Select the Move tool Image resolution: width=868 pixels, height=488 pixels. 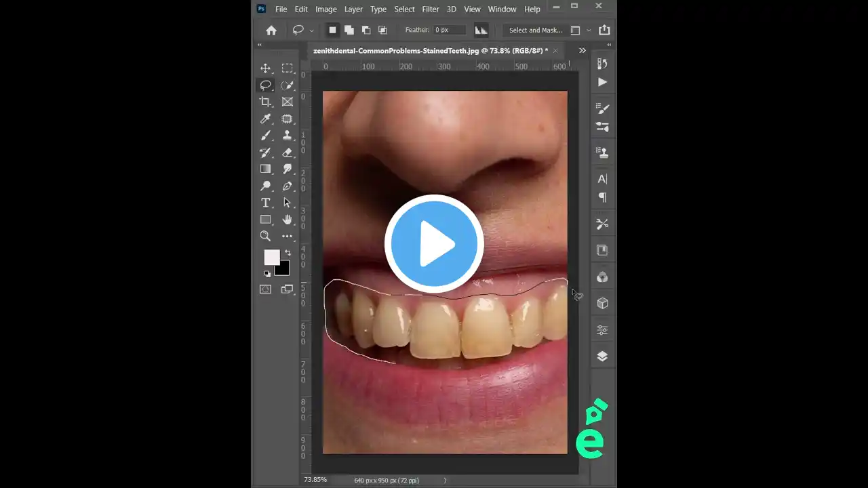tap(266, 68)
